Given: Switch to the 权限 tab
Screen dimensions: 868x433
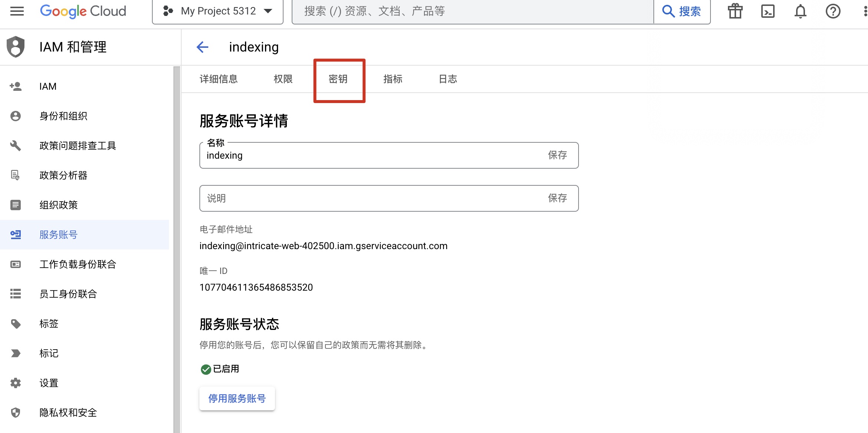Looking at the screenshot, I should point(283,79).
